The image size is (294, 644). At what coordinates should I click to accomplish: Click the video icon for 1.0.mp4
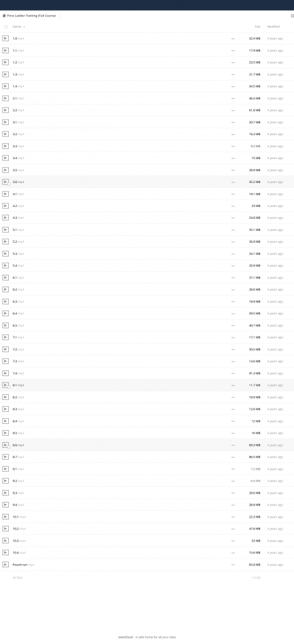(x=5, y=38)
